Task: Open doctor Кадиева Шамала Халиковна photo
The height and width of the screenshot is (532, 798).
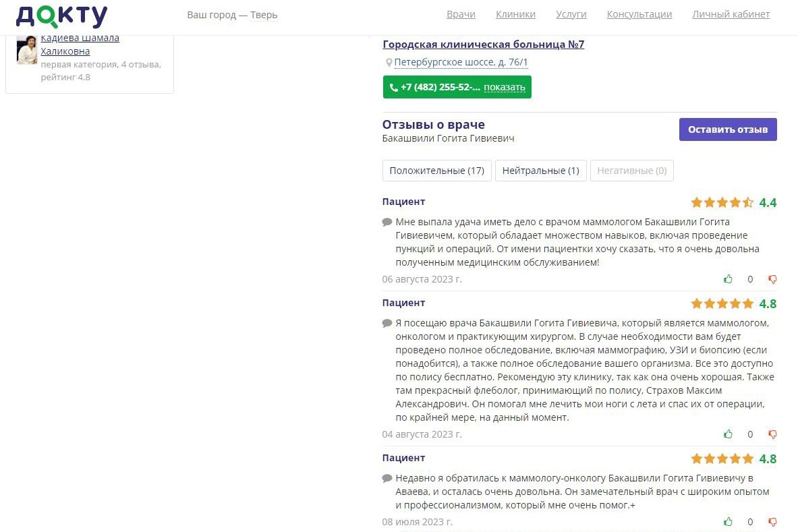Action: pos(26,50)
